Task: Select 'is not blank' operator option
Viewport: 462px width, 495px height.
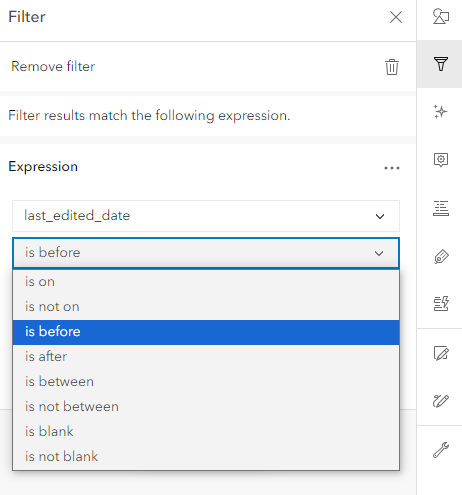Action: (206, 456)
